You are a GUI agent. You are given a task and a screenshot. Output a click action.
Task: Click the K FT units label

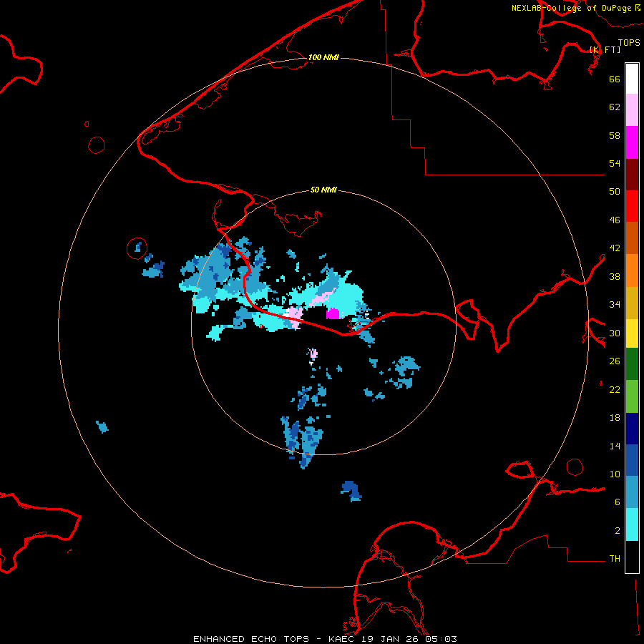(605, 49)
